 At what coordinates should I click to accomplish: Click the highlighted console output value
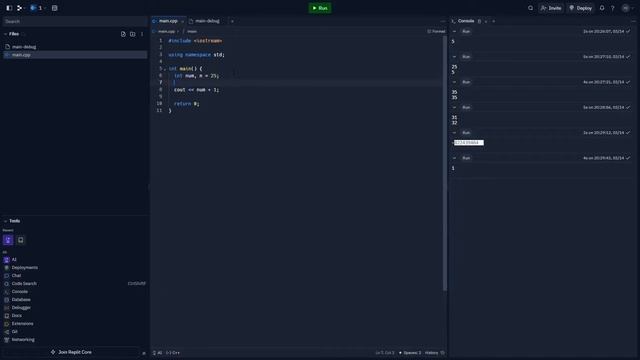pos(469,142)
